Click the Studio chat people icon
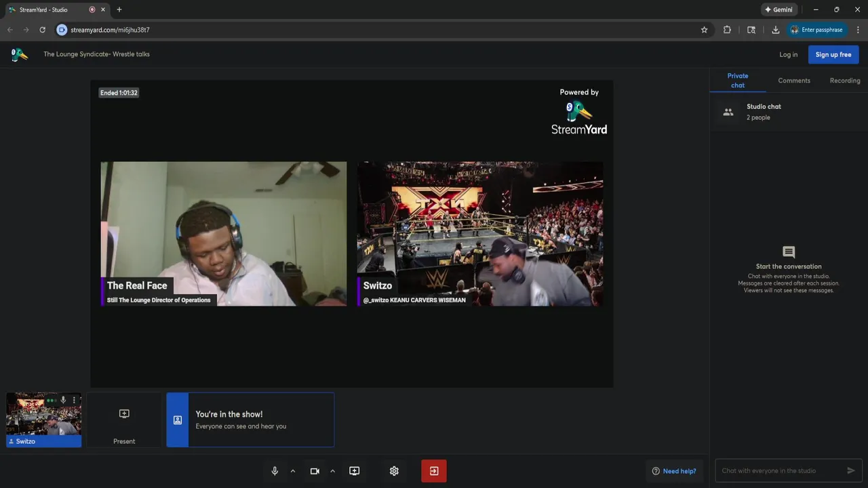 728,113
